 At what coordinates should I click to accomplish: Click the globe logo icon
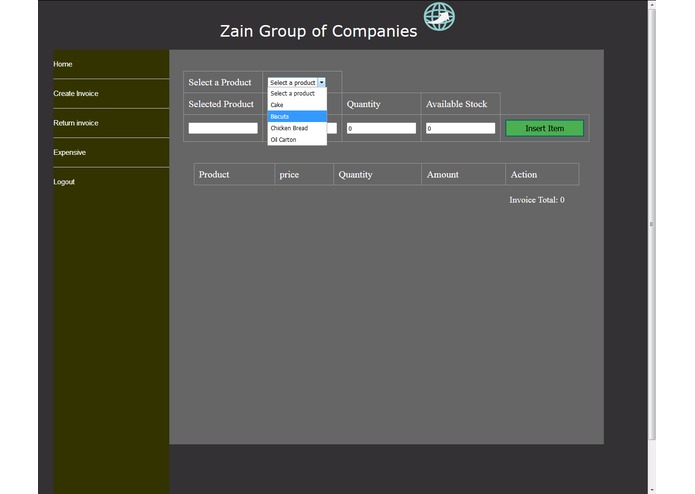coord(439,16)
